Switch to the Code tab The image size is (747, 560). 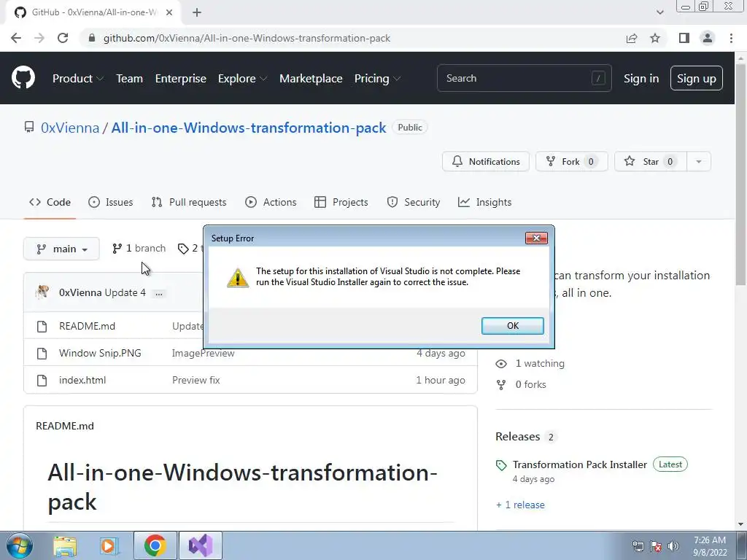click(x=50, y=203)
